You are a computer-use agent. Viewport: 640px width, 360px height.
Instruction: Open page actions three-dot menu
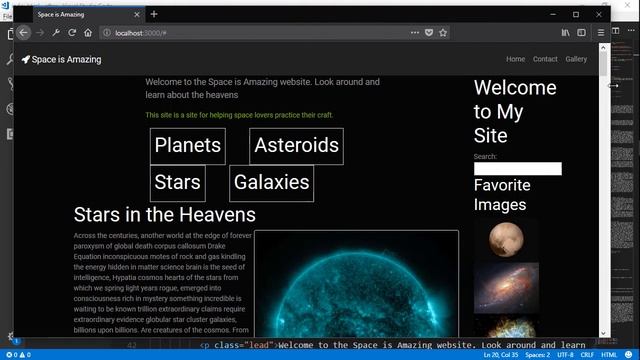pos(415,33)
